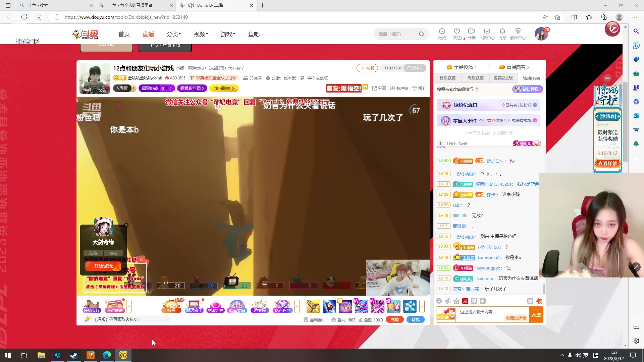Switch to the 钻粉(189) tab

click(531, 78)
